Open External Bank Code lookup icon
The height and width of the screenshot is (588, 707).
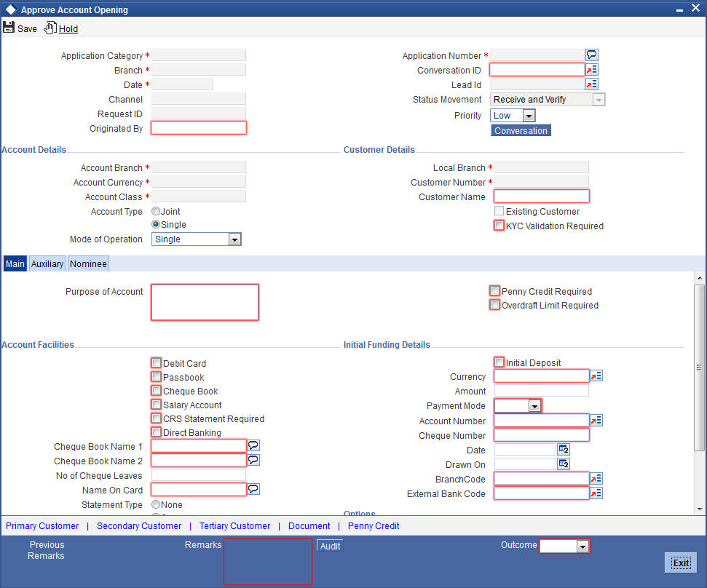[x=596, y=493]
